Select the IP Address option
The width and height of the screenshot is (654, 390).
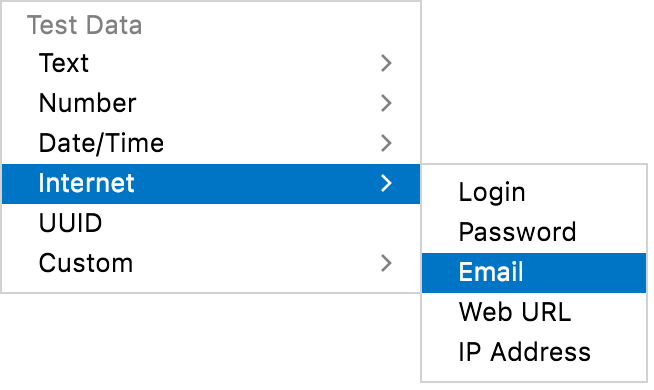coord(534,352)
